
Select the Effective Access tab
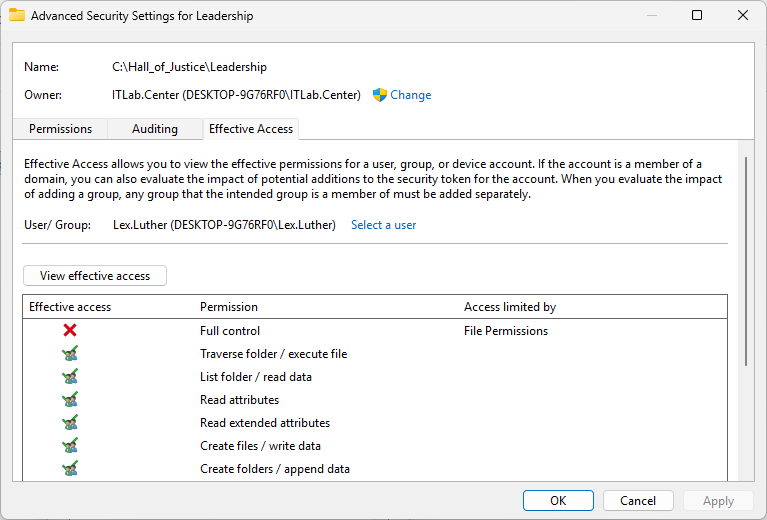pyautogui.click(x=250, y=129)
